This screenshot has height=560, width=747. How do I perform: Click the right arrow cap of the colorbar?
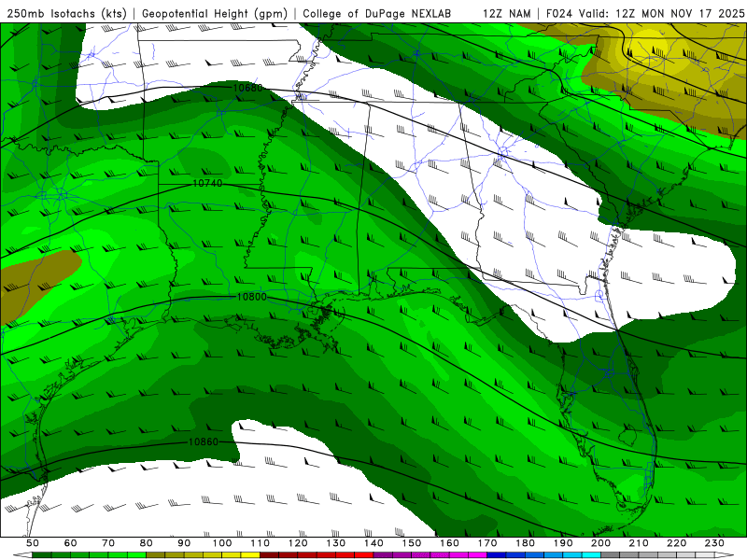tap(725, 555)
